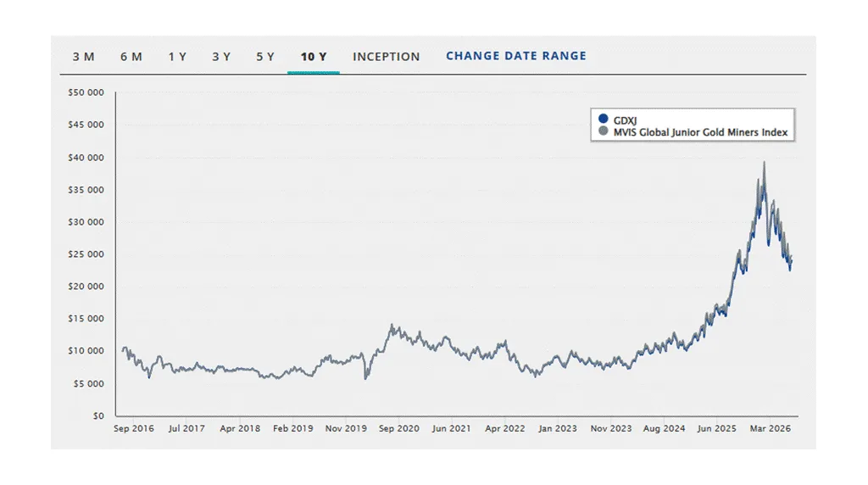Viewport: 868px width, 485px height.
Task: Switch chart to 5 Y range
Action: 265,57
